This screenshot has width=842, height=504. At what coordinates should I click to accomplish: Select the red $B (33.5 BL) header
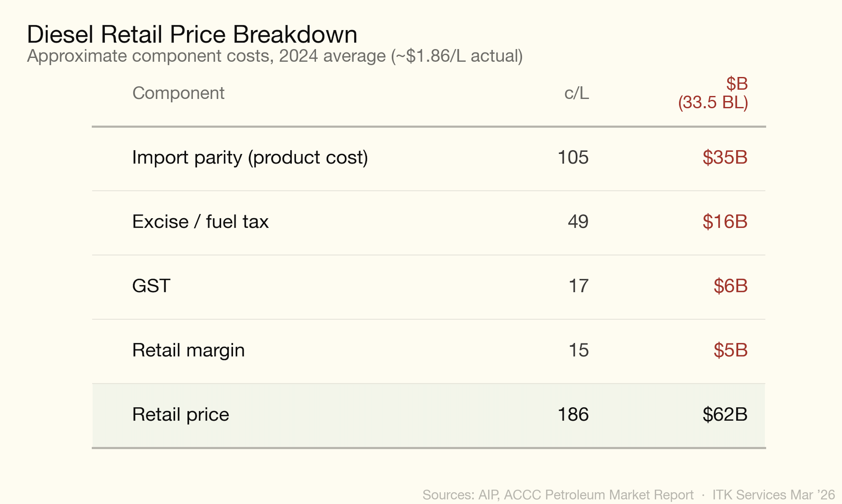[713, 93]
